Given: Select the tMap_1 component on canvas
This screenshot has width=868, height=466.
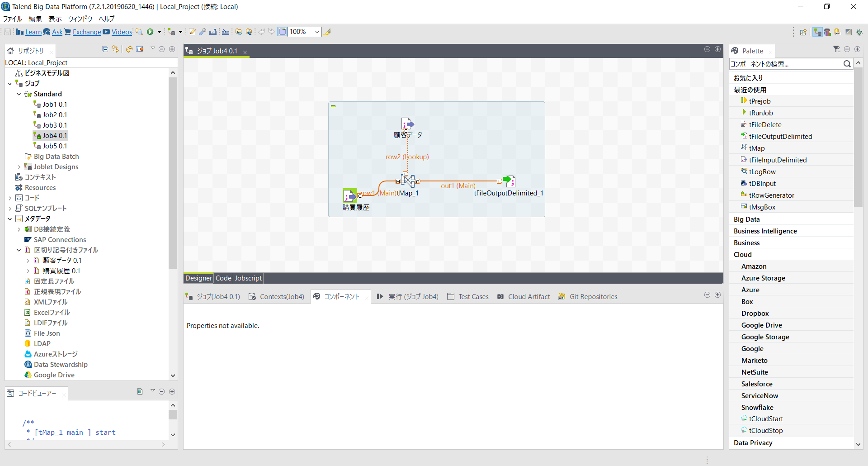Looking at the screenshot, I should point(408,181).
